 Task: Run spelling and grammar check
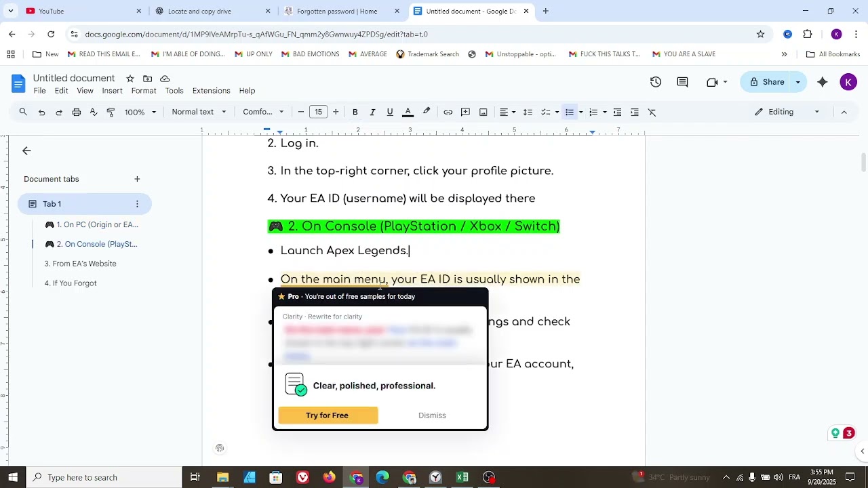point(94,112)
